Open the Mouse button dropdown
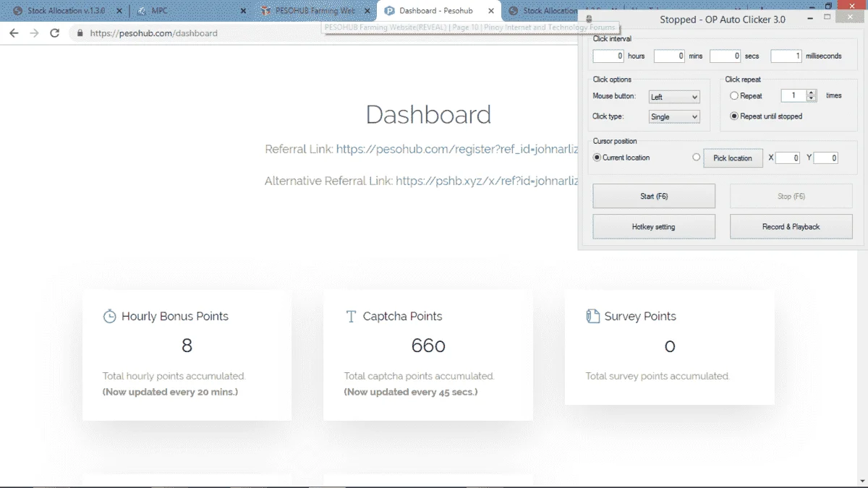Image resolution: width=868 pixels, height=488 pixels. (x=674, y=97)
